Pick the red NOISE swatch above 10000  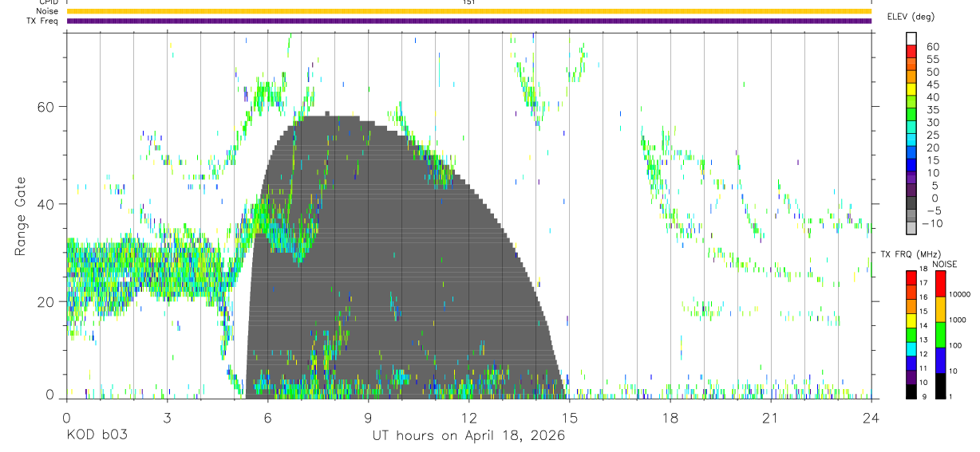940,283
